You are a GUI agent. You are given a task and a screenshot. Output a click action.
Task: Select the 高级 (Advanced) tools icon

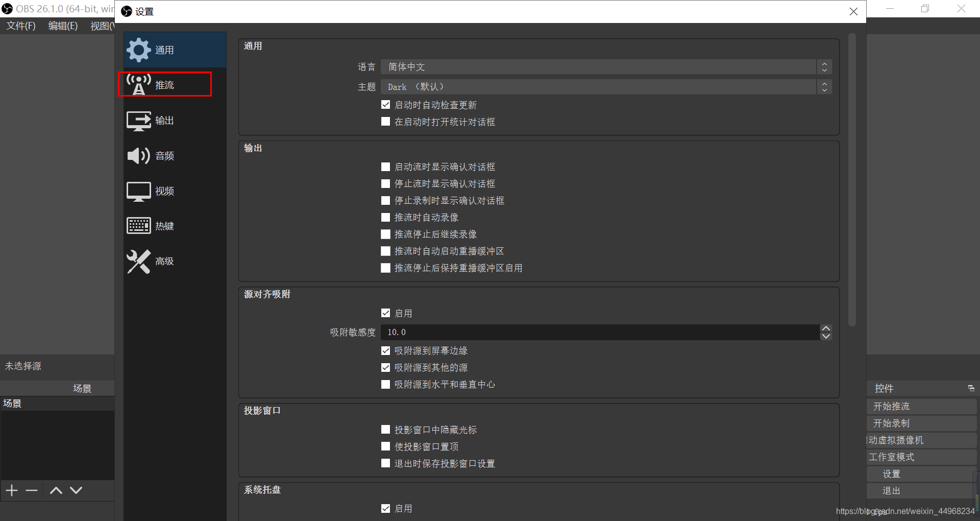(138, 261)
